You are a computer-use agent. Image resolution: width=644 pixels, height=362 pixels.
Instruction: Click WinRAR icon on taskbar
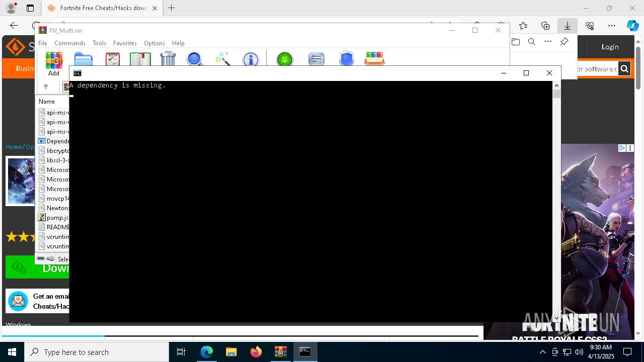pyautogui.click(x=280, y=352)
